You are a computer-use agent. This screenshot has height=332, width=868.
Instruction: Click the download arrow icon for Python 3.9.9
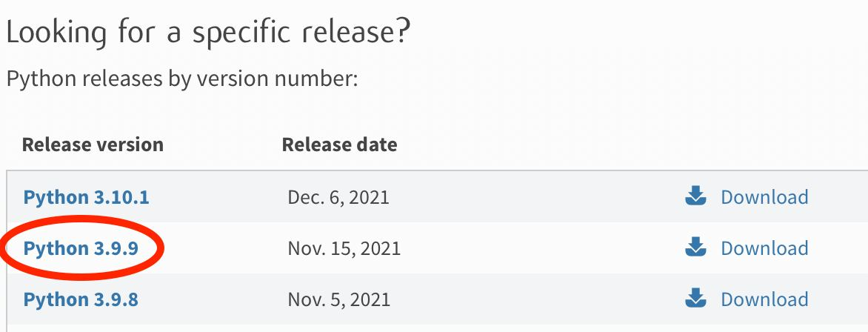[695, 248]
